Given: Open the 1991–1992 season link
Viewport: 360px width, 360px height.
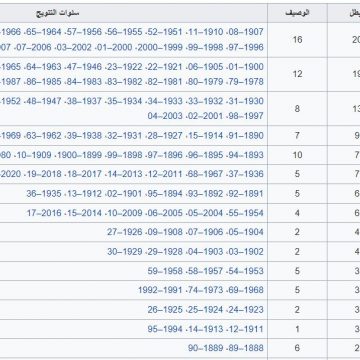Looking at the screenshot, I should tap(160, 290).
